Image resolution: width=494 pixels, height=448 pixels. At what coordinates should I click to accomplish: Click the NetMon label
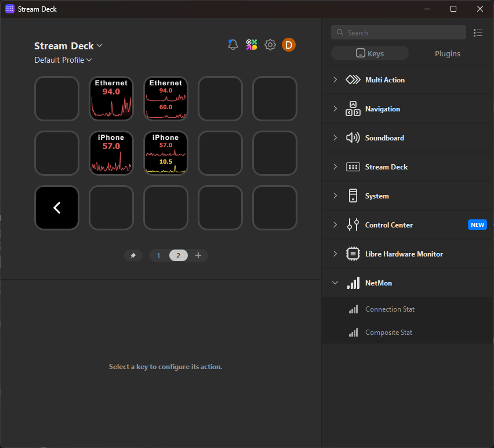pos(379,283)
